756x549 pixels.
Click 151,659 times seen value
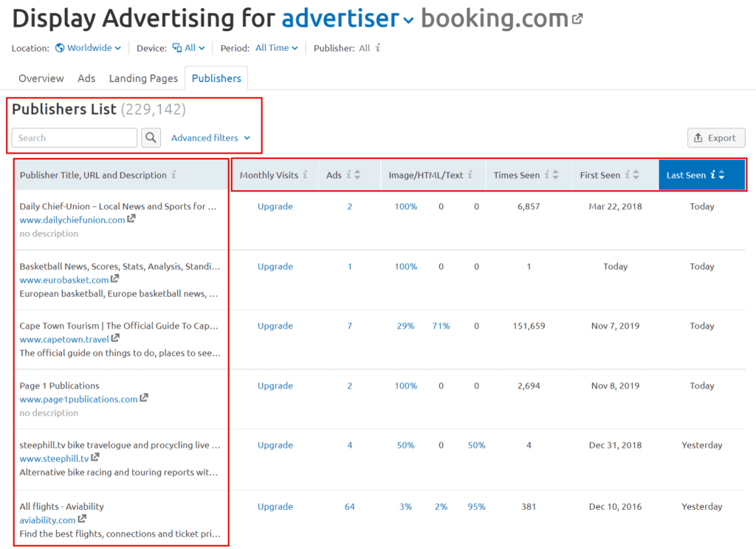(x=529, y=326)
